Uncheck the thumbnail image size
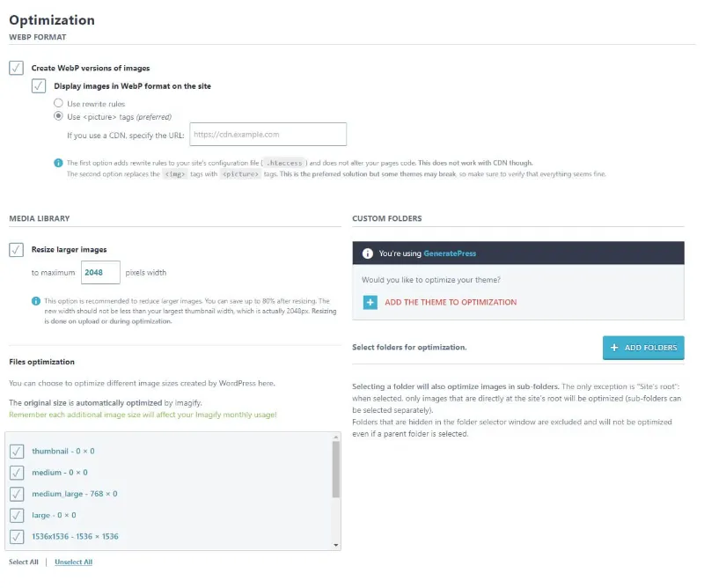 click(16, 452)
